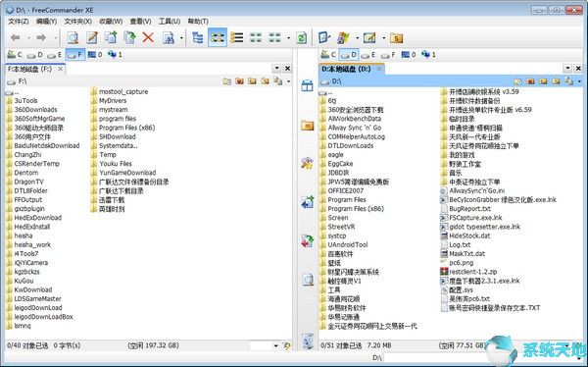Click the magnifier page icon in center splitter

pyautogui.click(x=308, y=280)
